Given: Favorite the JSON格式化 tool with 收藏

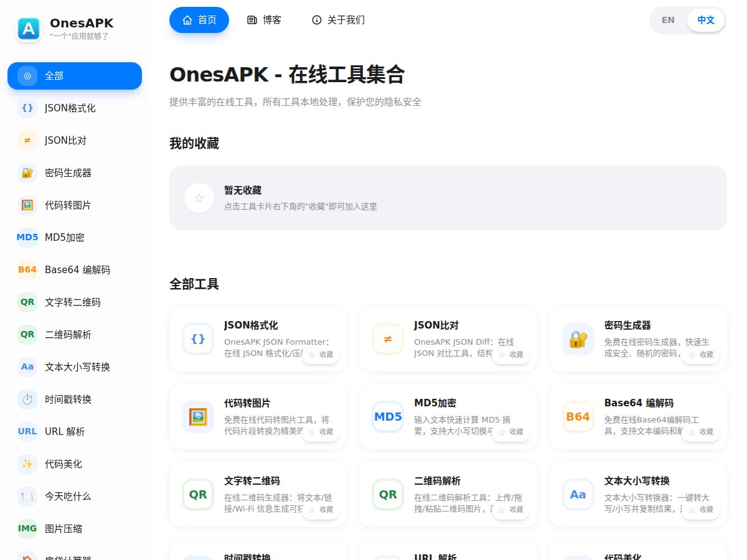Looking at the screenshot, I should click(x=321, y=354).
